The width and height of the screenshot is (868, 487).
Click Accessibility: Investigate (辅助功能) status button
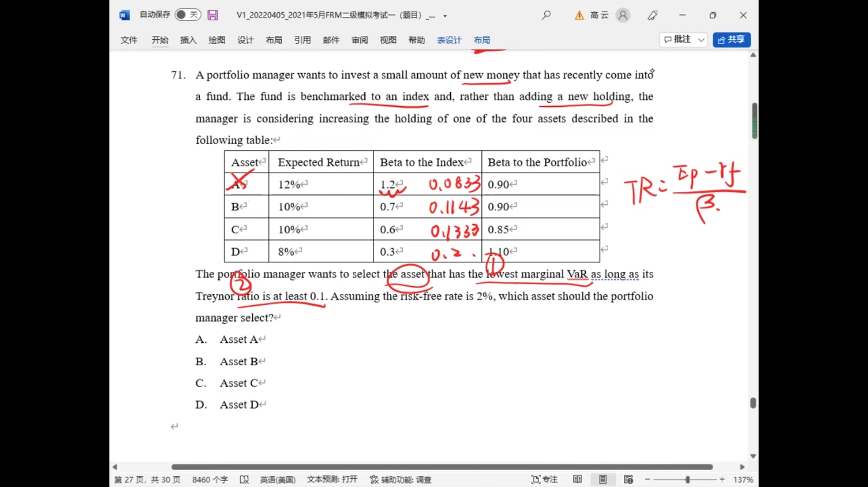click(x=401, y=479)
